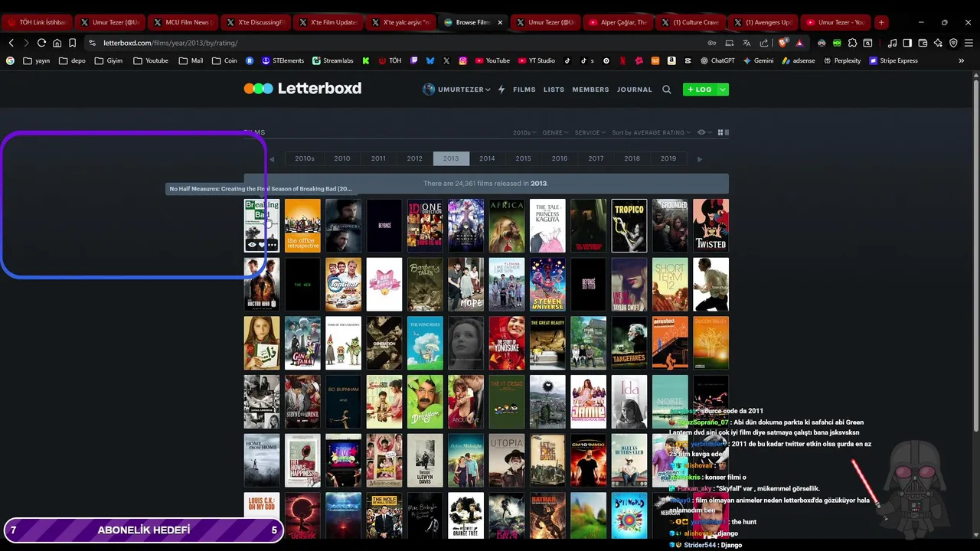980x551 pixels.
Task: Open a new browser tab
Action: pos(881,22)
